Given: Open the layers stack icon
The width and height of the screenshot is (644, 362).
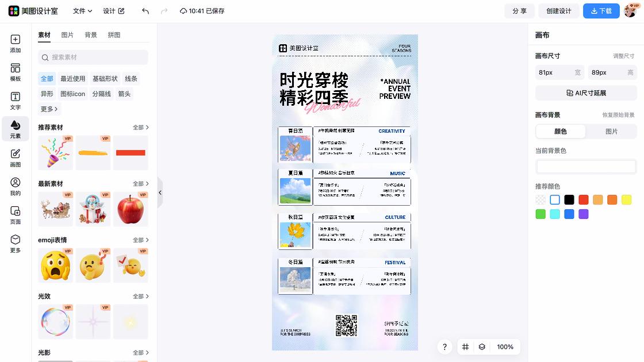Looking at the screenshot, I should [482, 347].
